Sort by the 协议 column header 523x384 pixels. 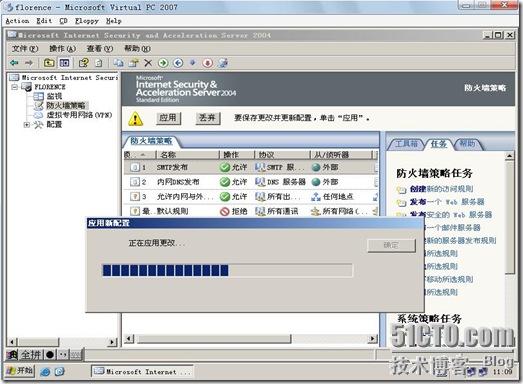[x=282, y=155]
